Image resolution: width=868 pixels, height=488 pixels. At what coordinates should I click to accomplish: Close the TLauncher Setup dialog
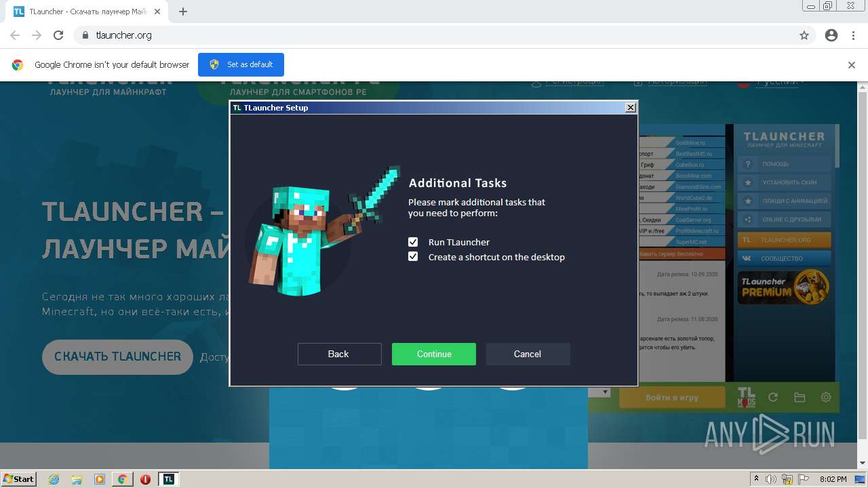(630, 107)
